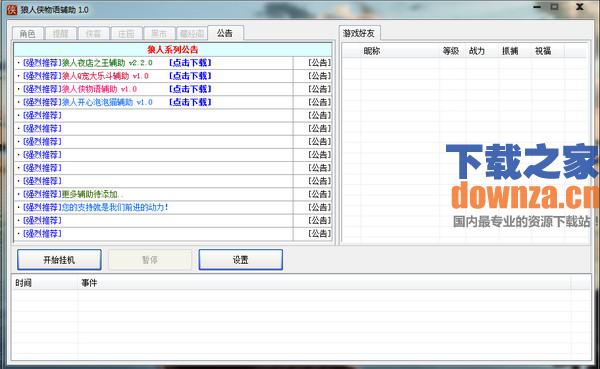Click 点击下载 for 狼人Q宠大乐斗辅助

click(x=190, y=76)
